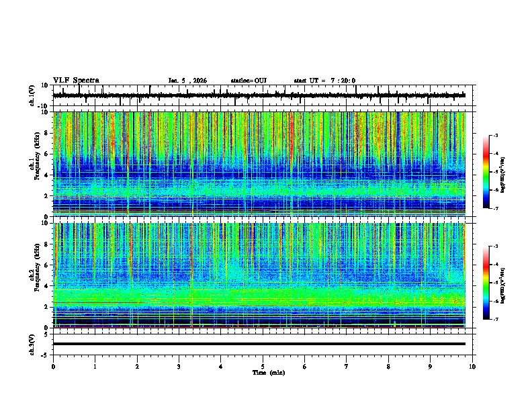
Task: Click the 'ch.1(V)' waveform axis label
Action: (32, 95)
